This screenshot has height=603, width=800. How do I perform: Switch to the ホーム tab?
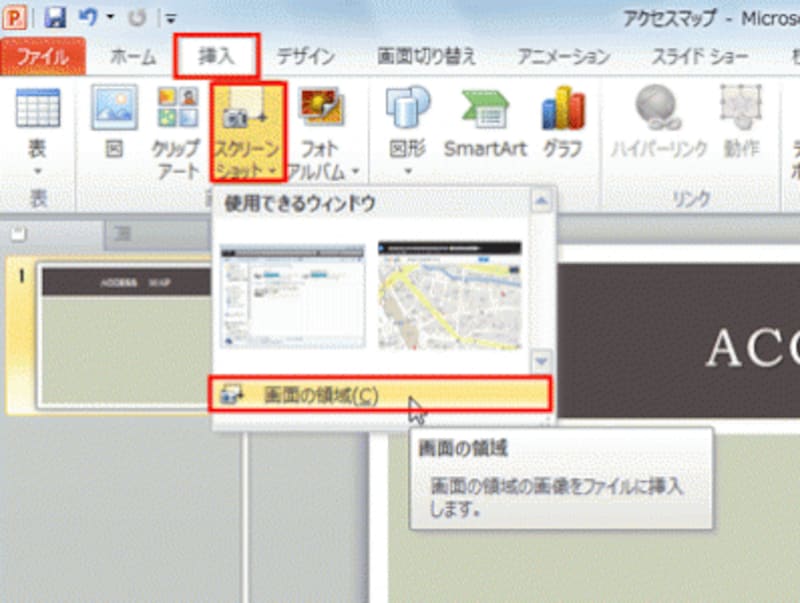pyautogui.click(x=133, y=57)
